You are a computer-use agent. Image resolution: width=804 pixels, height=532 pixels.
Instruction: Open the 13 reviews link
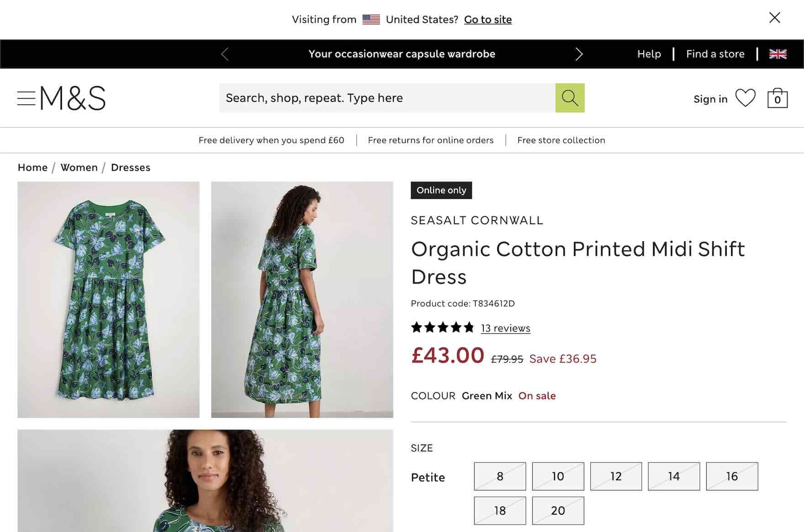tap(505, 328)
